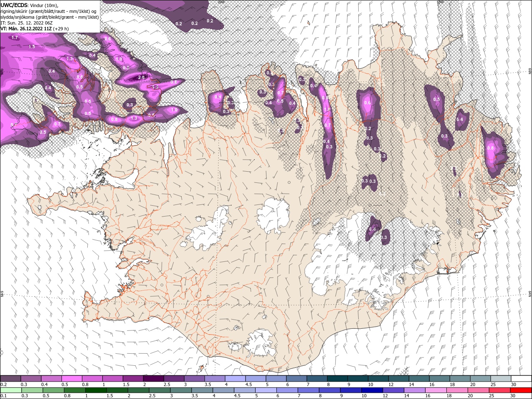This screenshot has width=532, height=399.
Task: Click the 2.8 precipitation value on the map
Action: point(141,78)
